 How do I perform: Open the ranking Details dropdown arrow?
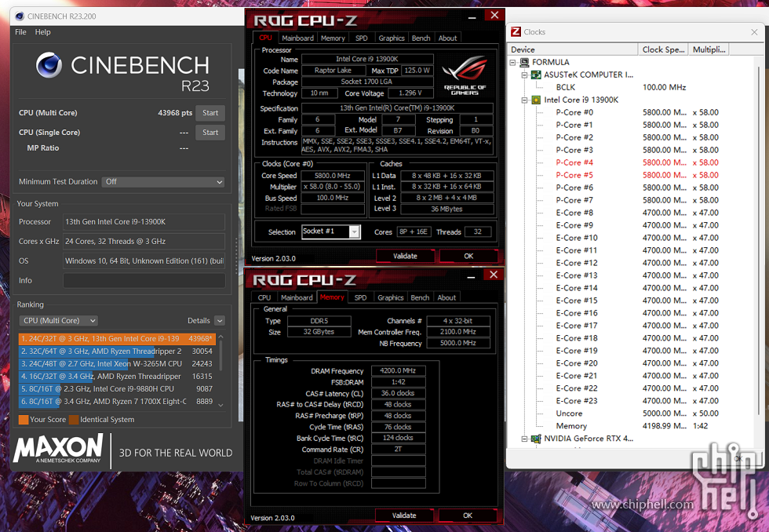[220, 321]
